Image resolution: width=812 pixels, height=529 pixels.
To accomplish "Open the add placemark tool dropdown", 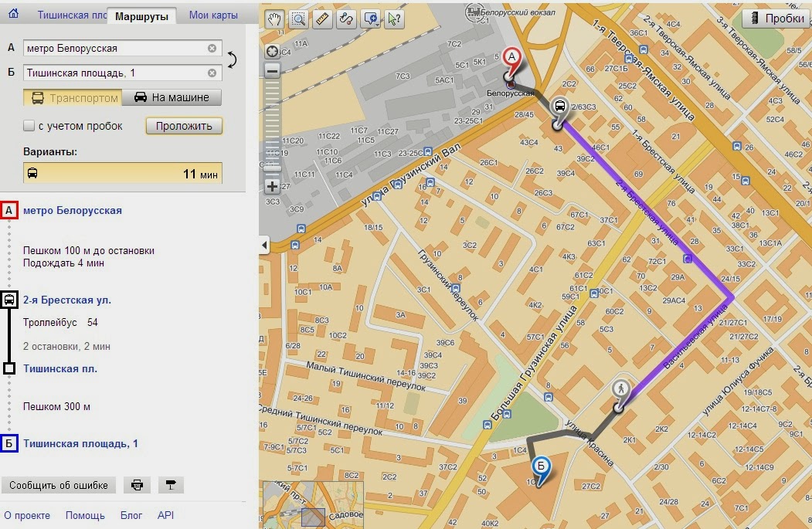I will tap(371, 19).
